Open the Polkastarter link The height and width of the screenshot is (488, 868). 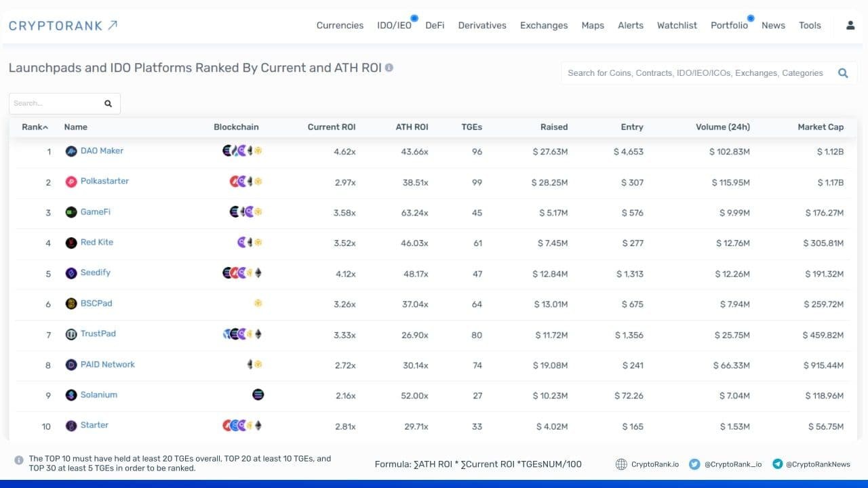[x=104, y=181]
